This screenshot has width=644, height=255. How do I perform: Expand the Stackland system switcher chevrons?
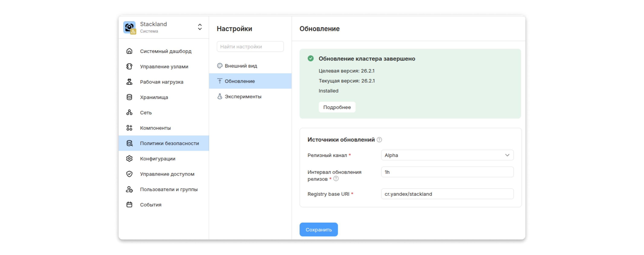200,27
